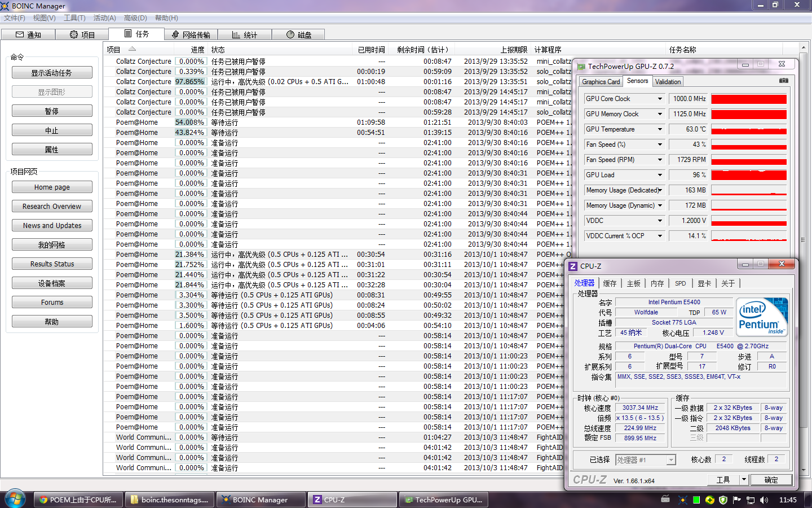Screen dimensions: 812x508
Task: Switch to Chrome POEM taskbar item
Action: coord(78,500)
